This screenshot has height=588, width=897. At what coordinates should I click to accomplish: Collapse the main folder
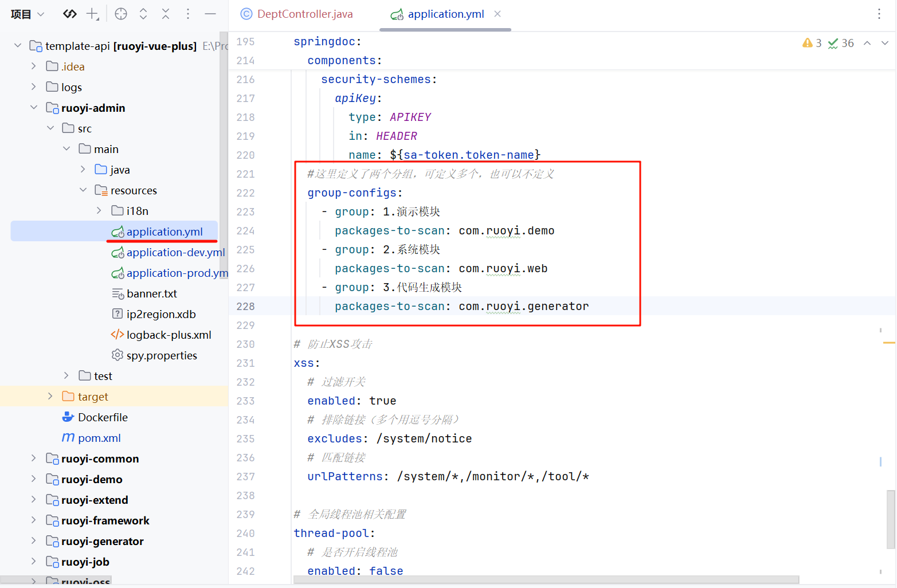[x=66, y=148]
